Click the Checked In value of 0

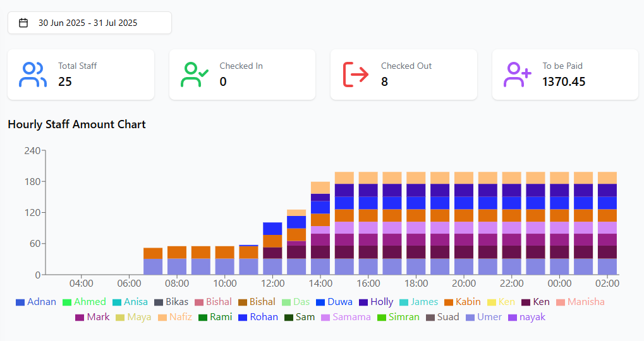tap(223, 81)
